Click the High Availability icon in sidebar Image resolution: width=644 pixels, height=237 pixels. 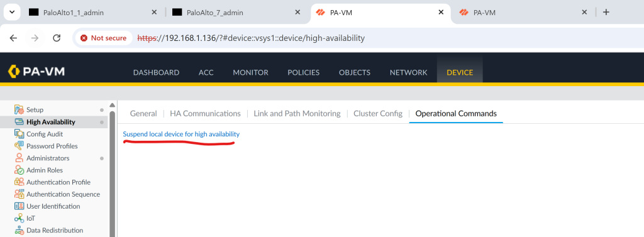coord(19,122)
